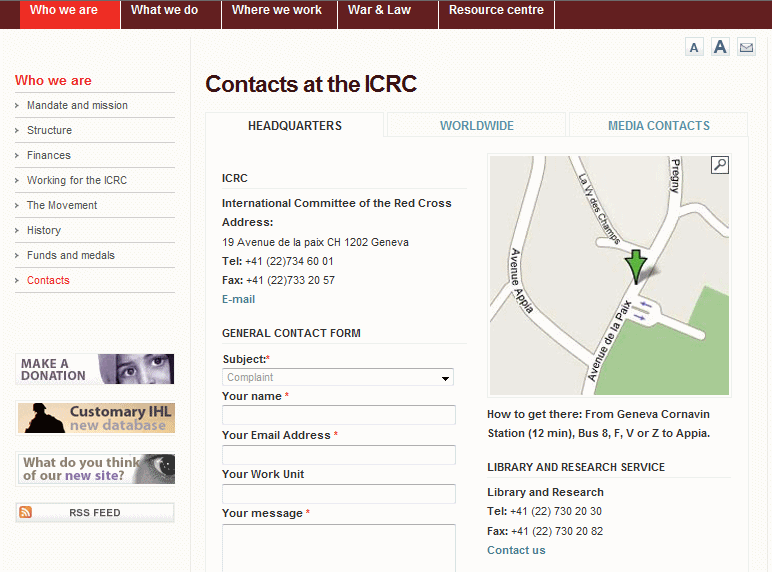Switch to the Worldwide tab

coord(477,126)
